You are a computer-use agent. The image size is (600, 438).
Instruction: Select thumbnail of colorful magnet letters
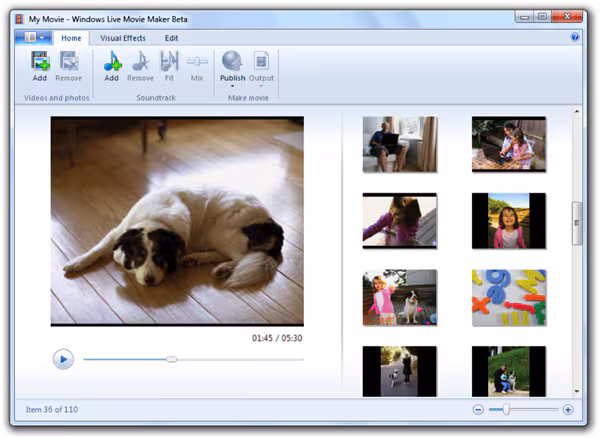509,298
